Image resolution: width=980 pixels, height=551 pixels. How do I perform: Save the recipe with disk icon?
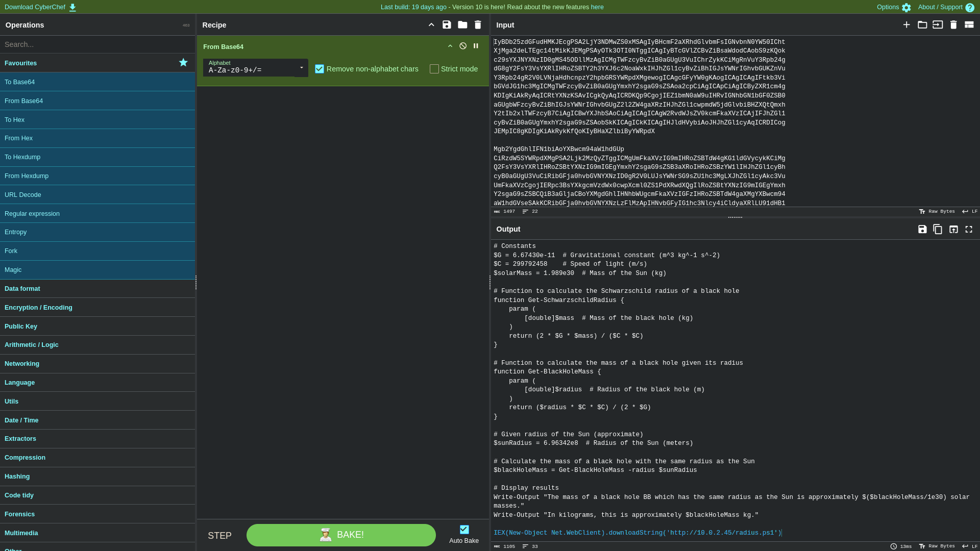click(447, 25)
